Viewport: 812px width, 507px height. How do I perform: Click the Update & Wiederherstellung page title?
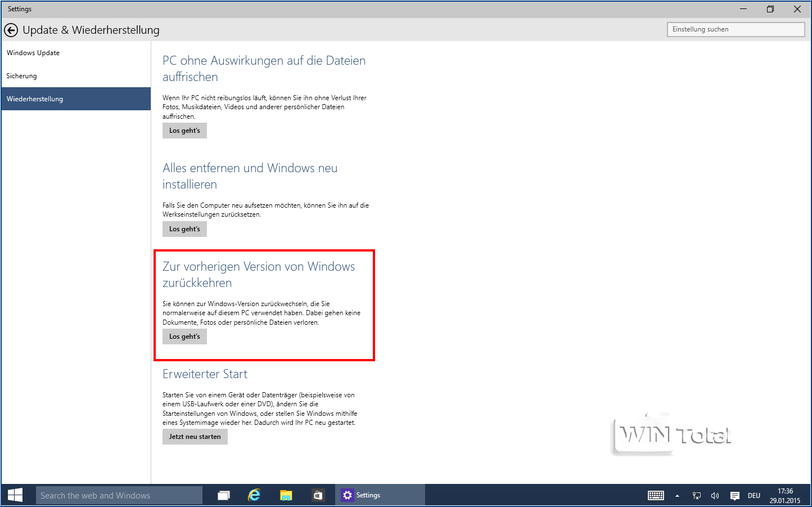click(x=91, y=30)
